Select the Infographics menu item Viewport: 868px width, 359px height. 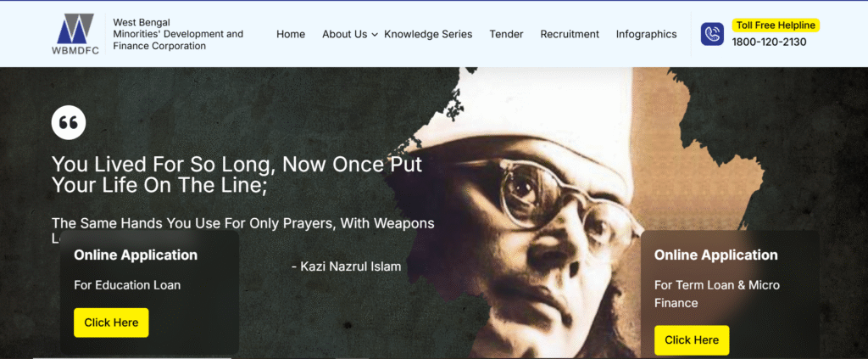646,34
